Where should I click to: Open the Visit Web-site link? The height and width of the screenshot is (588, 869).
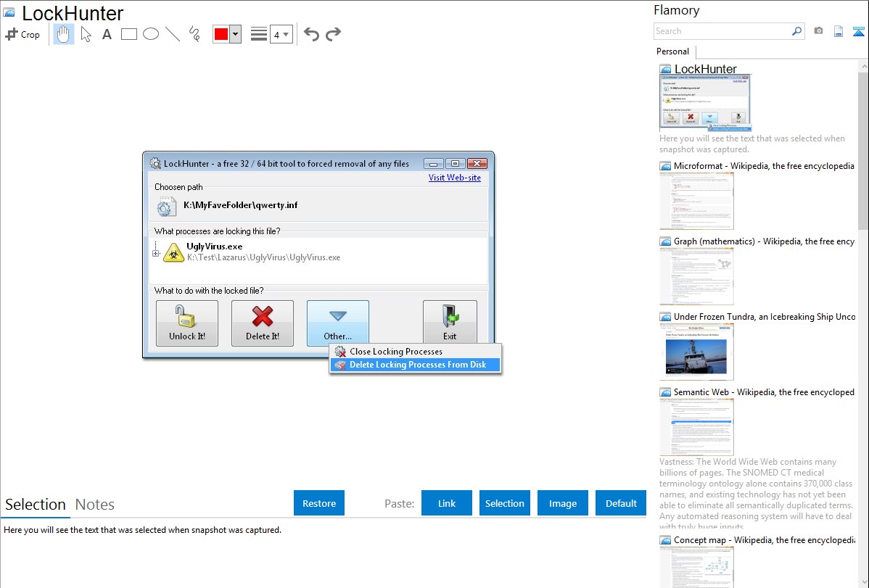click(x=455, y=178)
